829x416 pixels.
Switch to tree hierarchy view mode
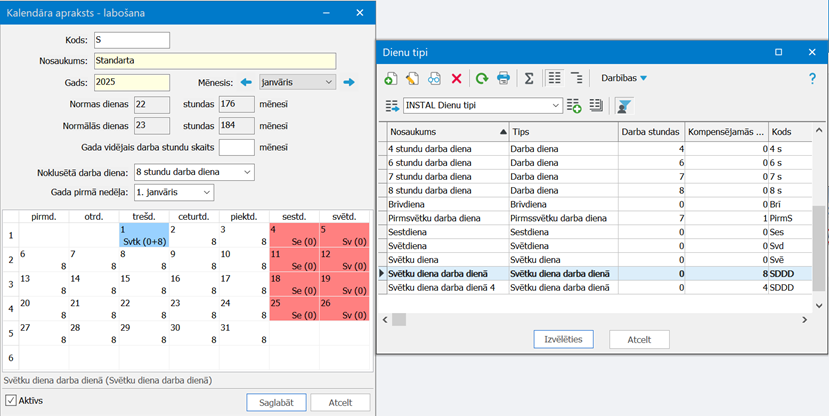(x=576, y=78)
